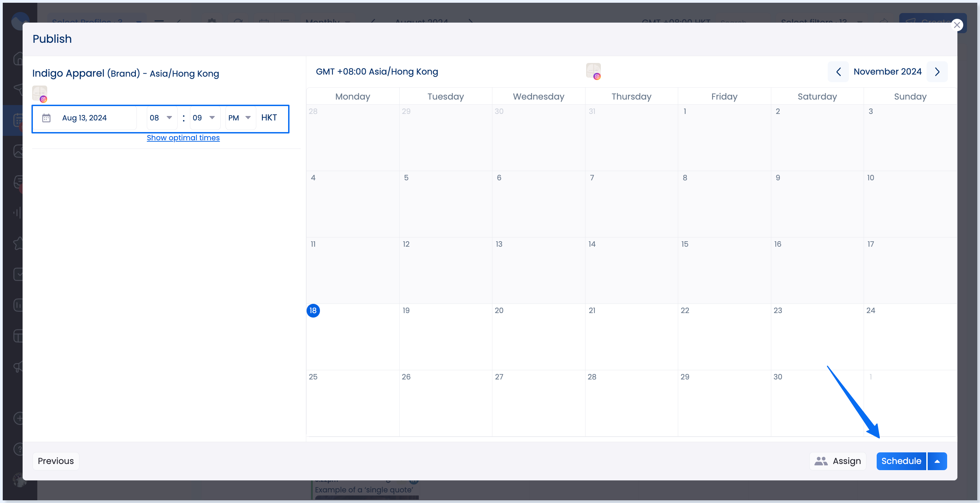The height and width of the screenshot is (503, 980).
Task: Expand the Schedule options arrow
Action: pos(937,461)
